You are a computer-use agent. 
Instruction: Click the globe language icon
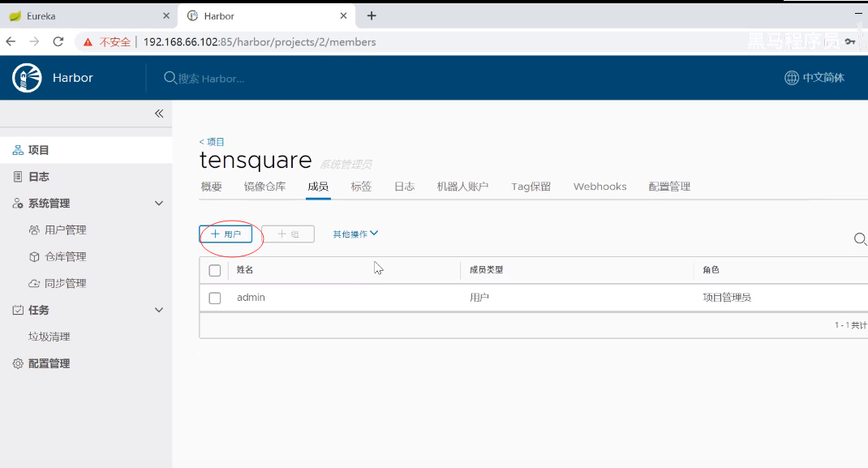coord(792,77)
